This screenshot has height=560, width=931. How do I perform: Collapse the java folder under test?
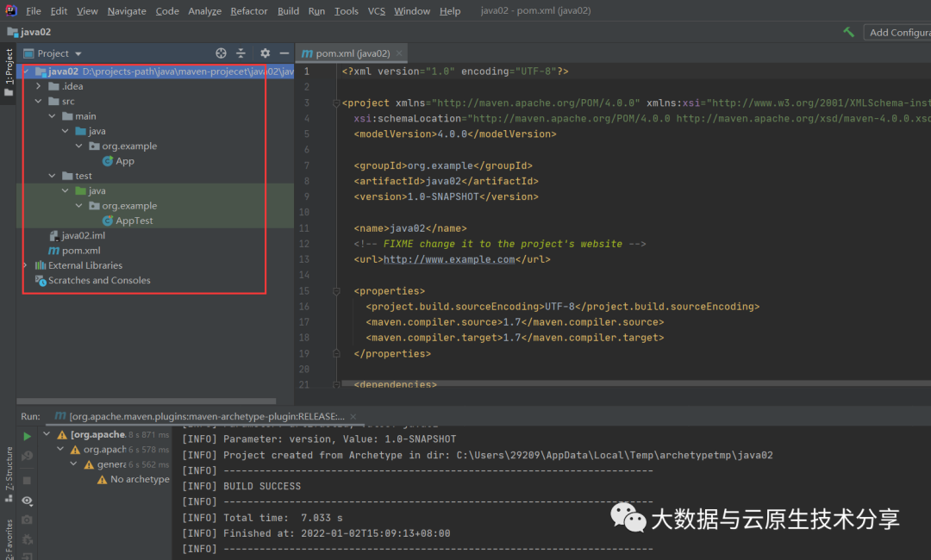66,190
